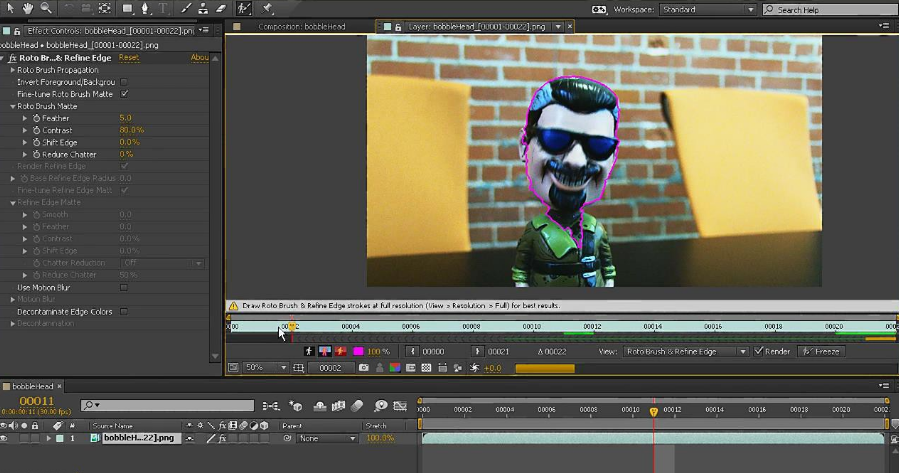
Task: Select the Brush tool
Action: coord(186,9)
